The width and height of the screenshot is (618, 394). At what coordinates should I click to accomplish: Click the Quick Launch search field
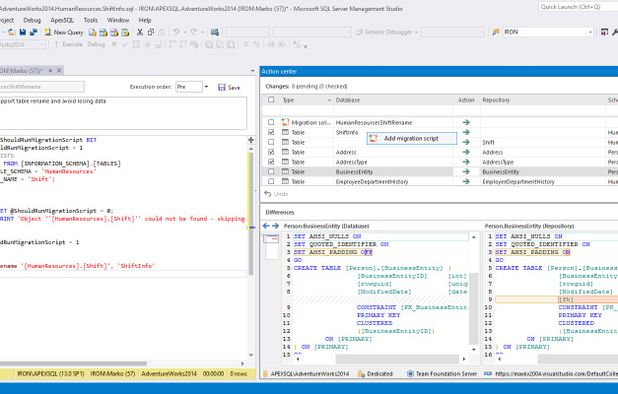[x=578, y=7]
